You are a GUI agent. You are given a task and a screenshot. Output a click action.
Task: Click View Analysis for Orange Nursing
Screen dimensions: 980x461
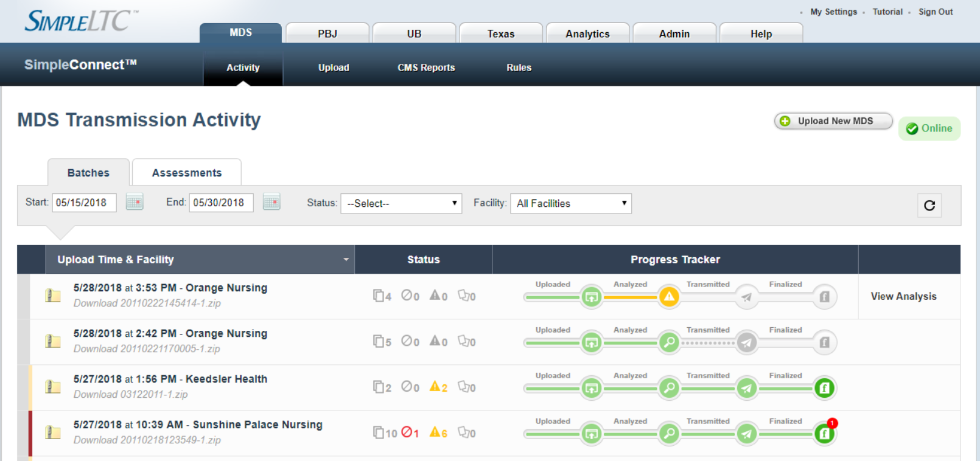click(x=903, y=296)
